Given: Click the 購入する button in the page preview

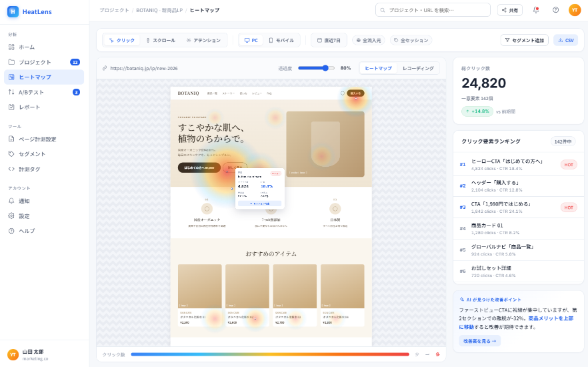Looking at the screenshot, I should pos(355,93).
